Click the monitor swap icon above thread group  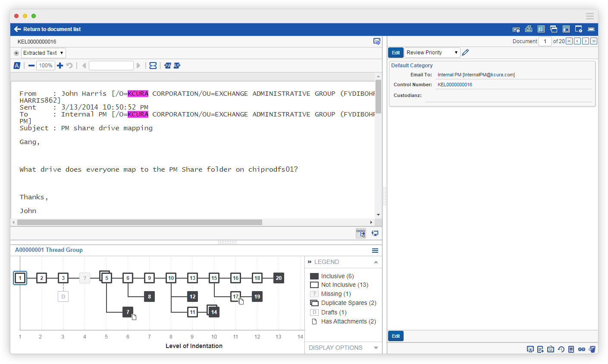click(x=375, y=233)
